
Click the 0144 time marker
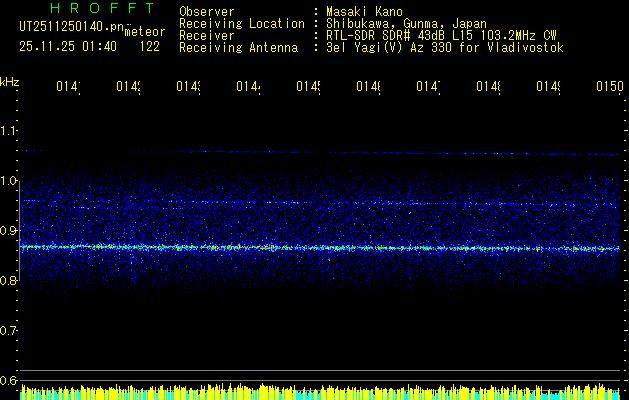[248, 86]
